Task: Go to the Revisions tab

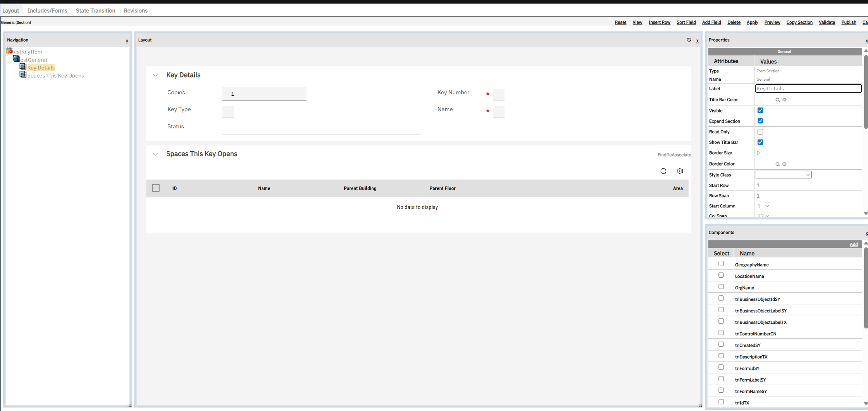Action: pyautogui.click(x=136, y=10)
